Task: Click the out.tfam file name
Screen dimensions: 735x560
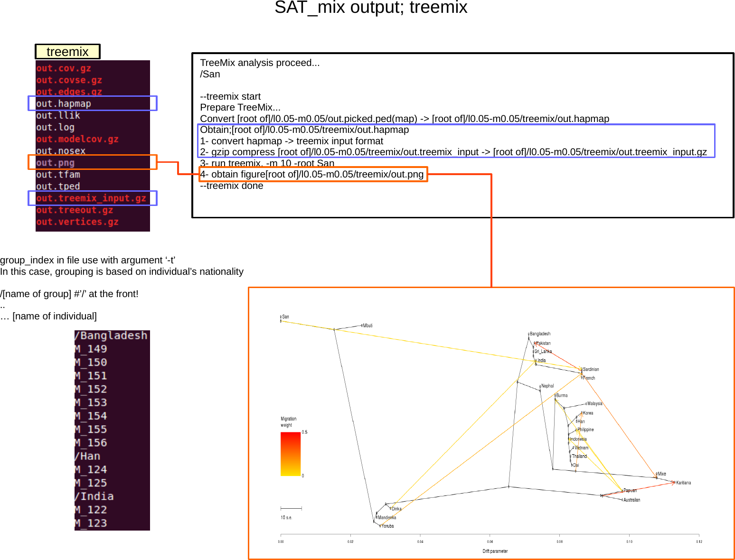Action: (x=58, y=175)
